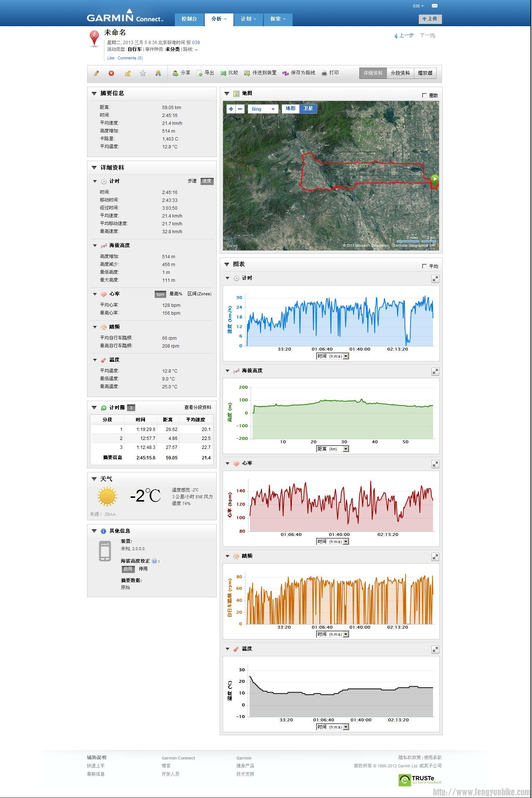Open the 控制台 dashboard tab
This screenshot has width=532, height=798.
[189, 19]
